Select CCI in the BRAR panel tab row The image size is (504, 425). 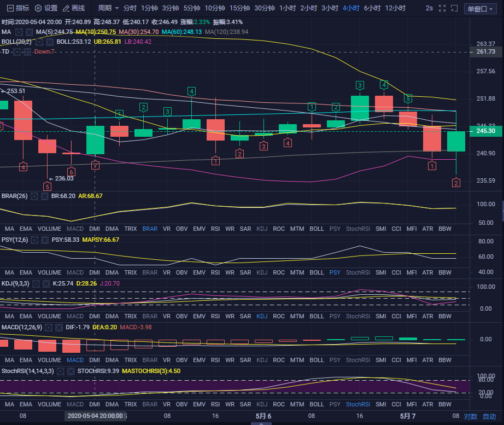[x=396, y=229]
